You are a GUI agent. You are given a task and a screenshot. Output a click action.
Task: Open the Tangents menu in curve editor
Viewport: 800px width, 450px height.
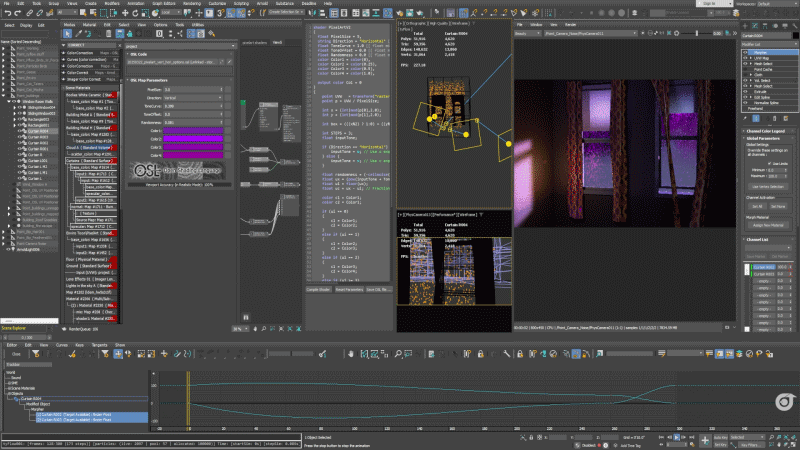click(x=99, y=345)
